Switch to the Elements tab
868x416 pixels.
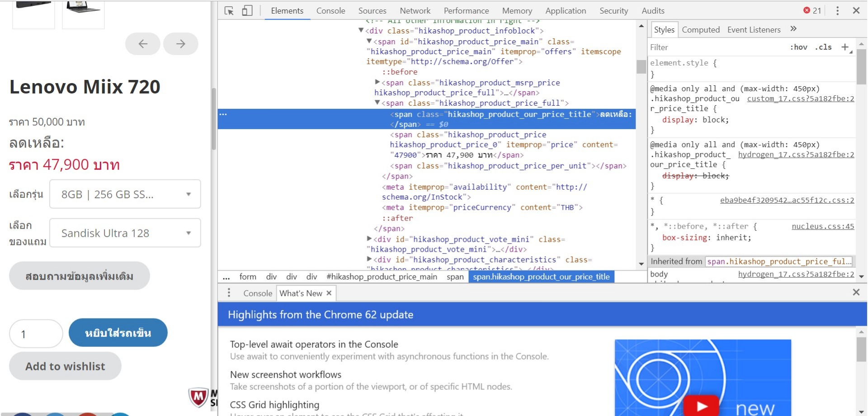point(287,11)
